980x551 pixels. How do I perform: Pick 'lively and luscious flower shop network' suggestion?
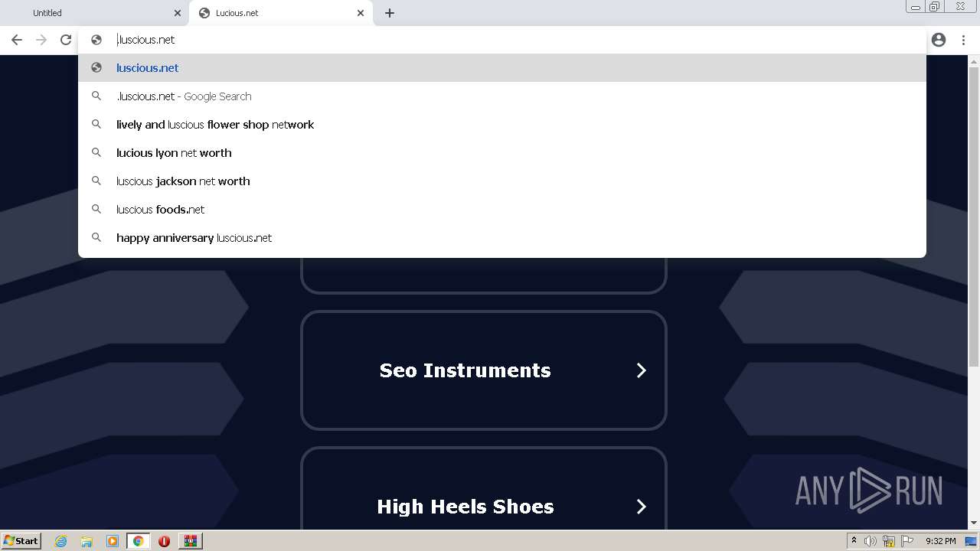502,125
